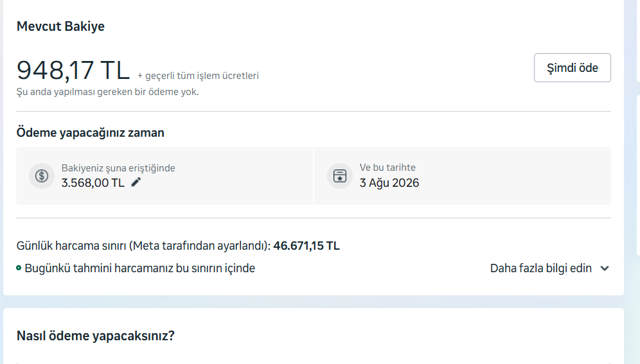Click the 3.568,00 TL threshold value
Screen dimensions: 640x364
93,182
